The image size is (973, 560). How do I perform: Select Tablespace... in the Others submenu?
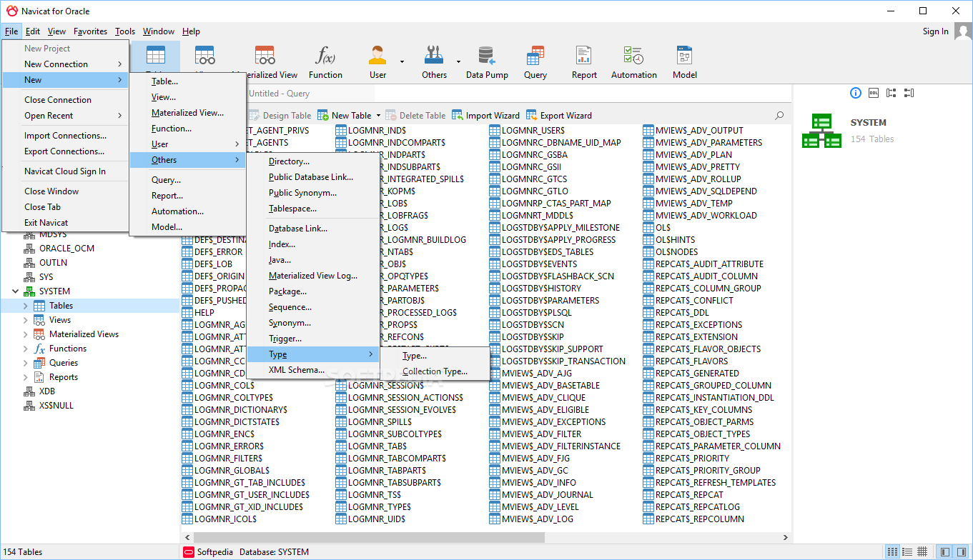312,209
